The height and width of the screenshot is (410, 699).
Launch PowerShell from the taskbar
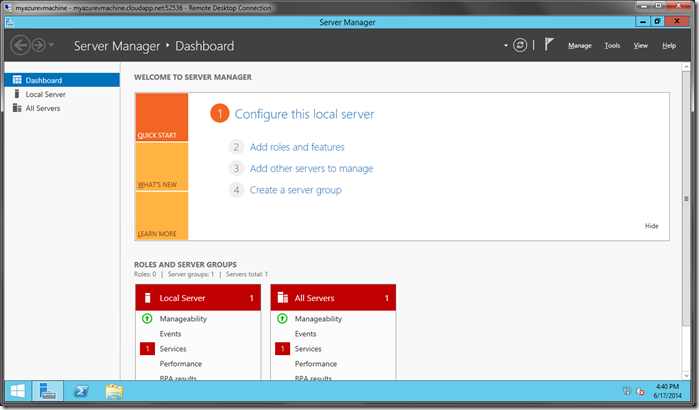tap(81, 391)
